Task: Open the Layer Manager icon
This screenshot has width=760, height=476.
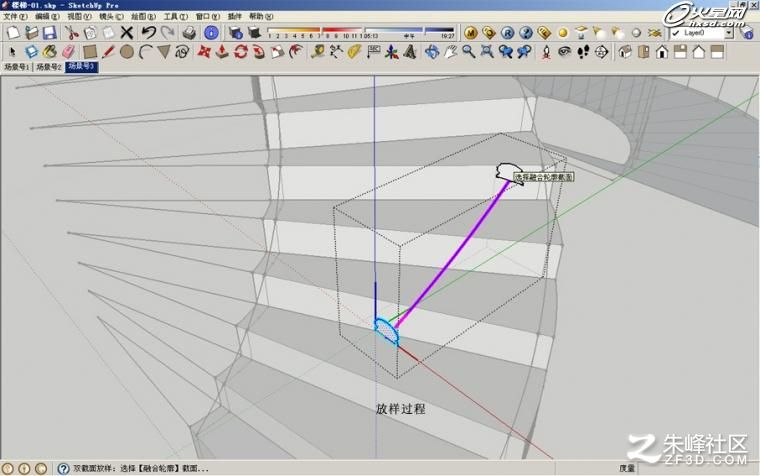Action: pos(747,33)
